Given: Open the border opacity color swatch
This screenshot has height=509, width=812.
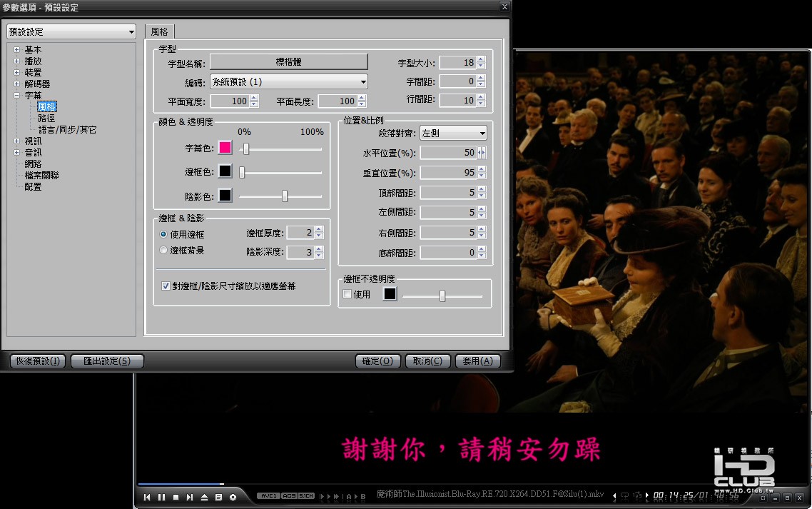Looking at the screenshot, I should tap(390, 294).
